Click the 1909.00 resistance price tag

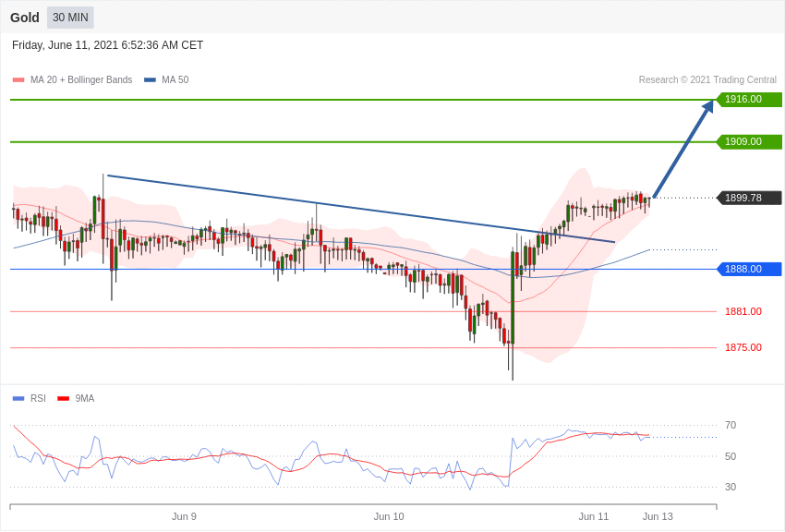coord(750,141)
